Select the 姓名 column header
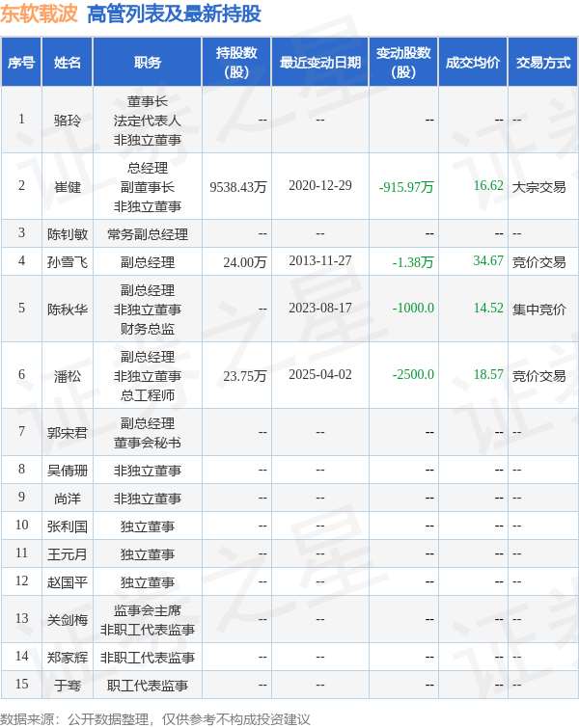Image resolution: width=579 pixels, height=728 pixels. click(x=68, y=63)
